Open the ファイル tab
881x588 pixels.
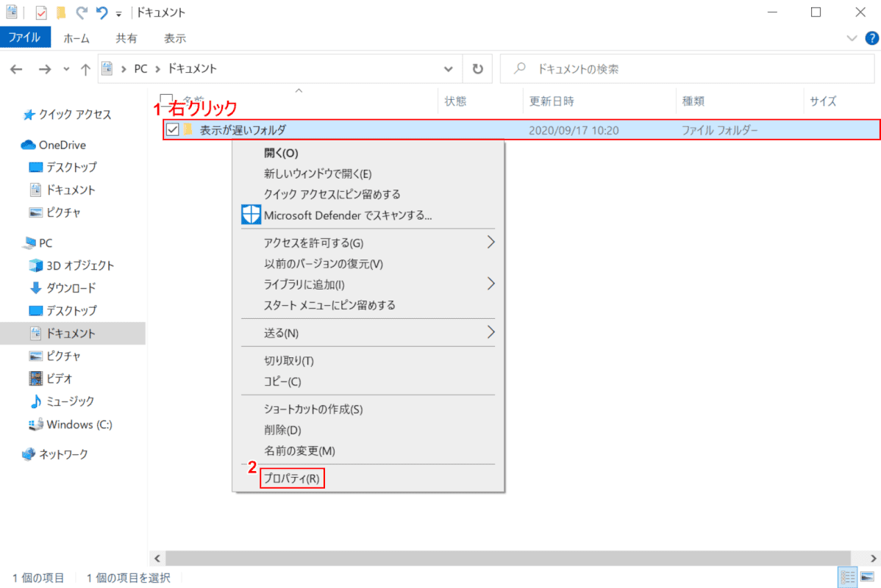[x=25, y=37]
